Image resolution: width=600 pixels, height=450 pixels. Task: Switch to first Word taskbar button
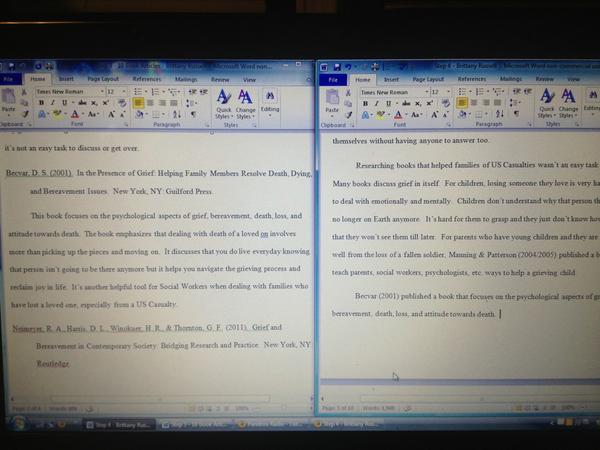pos(119,425)
